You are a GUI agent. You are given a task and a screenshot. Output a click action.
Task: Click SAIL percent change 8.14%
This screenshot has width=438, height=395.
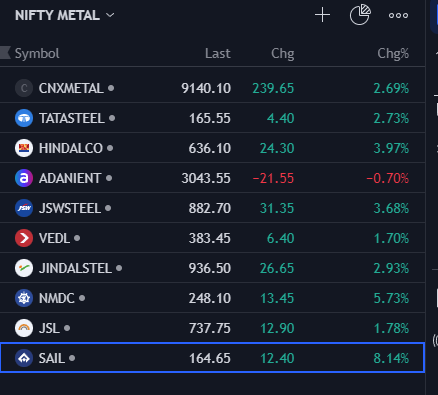[x=391, y=358]
